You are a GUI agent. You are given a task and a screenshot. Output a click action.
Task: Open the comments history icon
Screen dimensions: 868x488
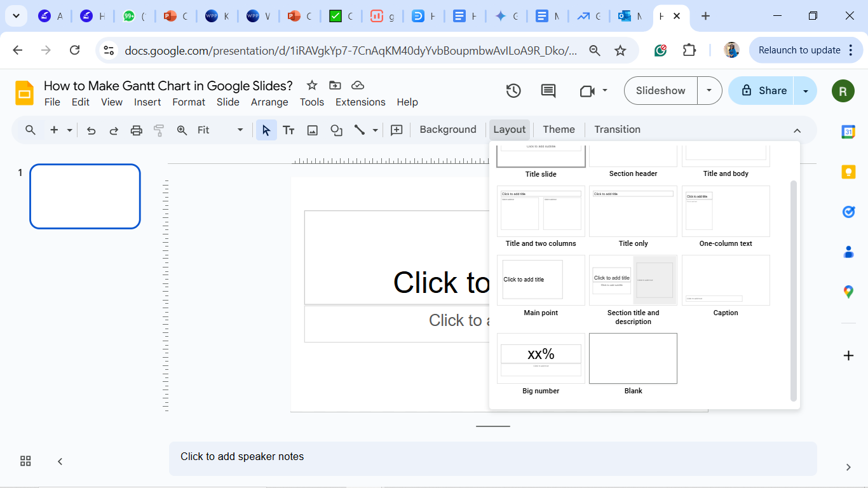(x=548, y=91)
